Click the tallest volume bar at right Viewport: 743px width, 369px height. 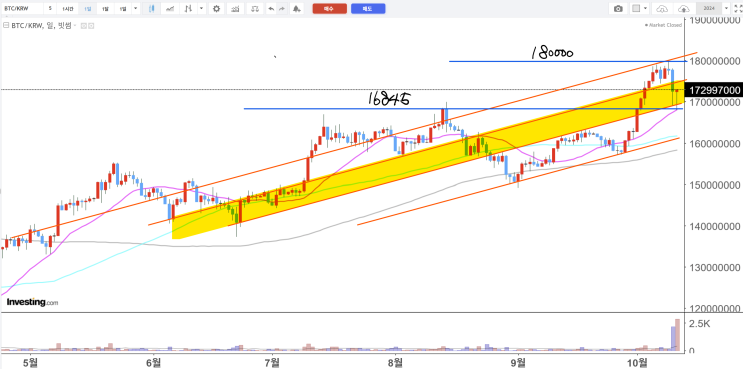tap(678, 336)
